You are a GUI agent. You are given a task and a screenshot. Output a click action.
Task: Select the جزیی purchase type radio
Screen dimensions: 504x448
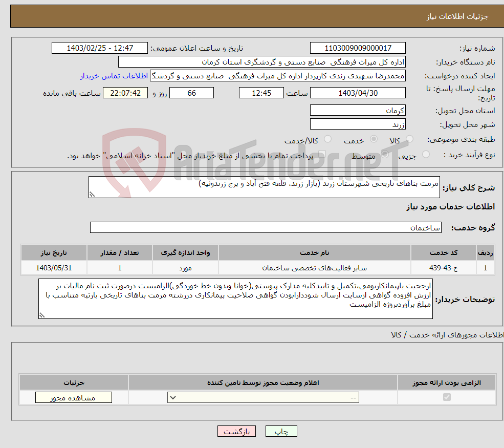[426, 155]
